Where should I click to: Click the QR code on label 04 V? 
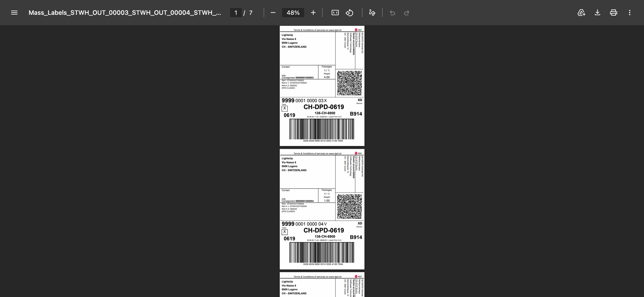point(350,206)
